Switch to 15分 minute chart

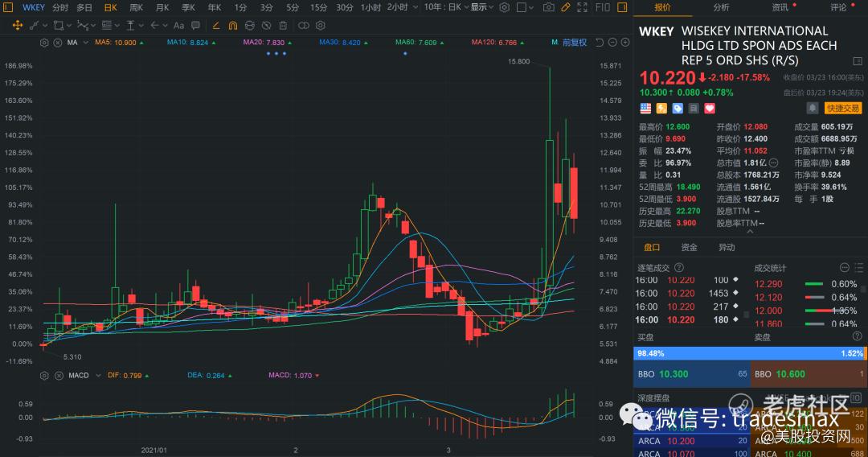[318, 7]
